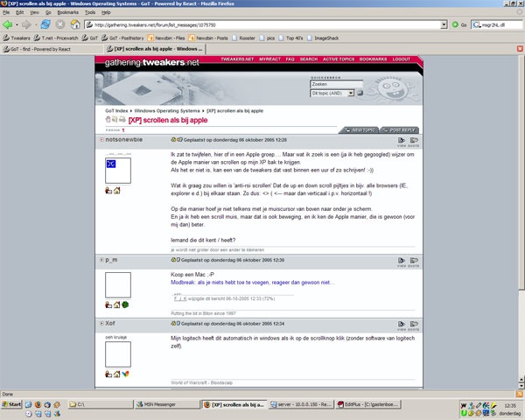Image resolution: width=525 pixels, height=420 pixels.
Task: Click the green Go button
Action: coord(459,24)
